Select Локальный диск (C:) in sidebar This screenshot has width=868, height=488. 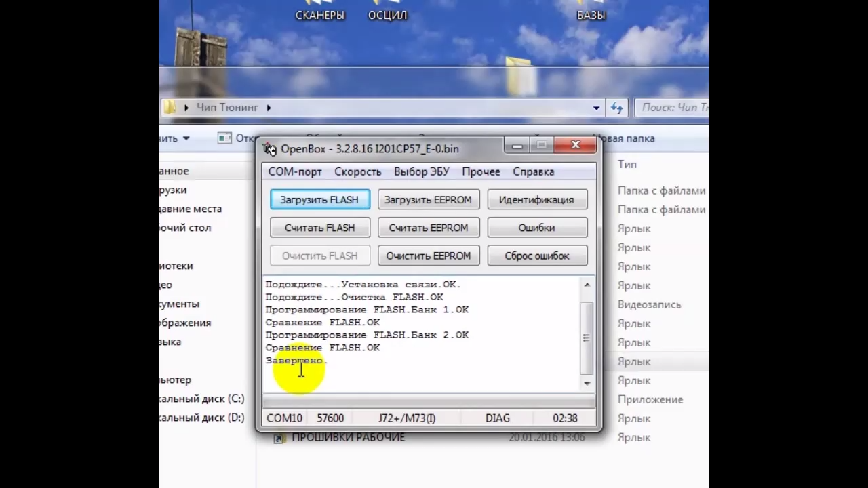(201, 399)
